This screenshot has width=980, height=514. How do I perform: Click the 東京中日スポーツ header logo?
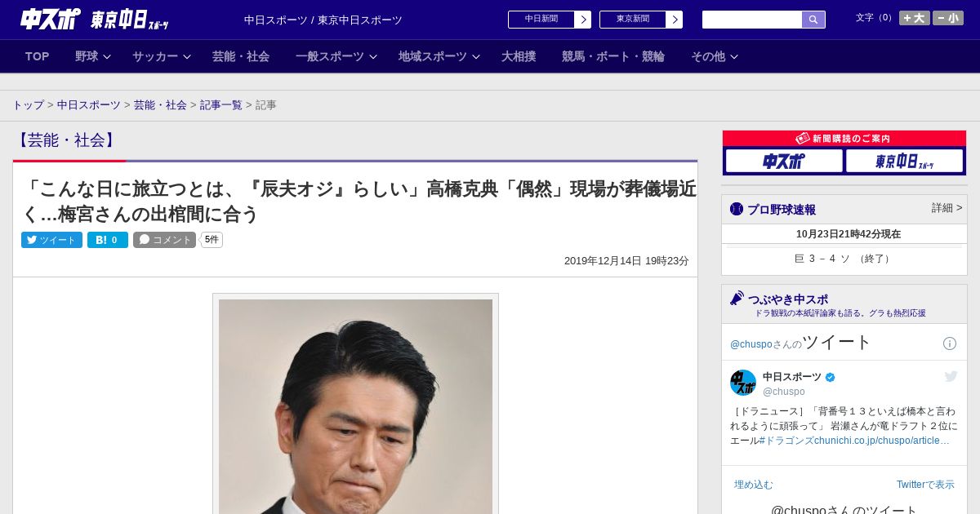(129, 20)
